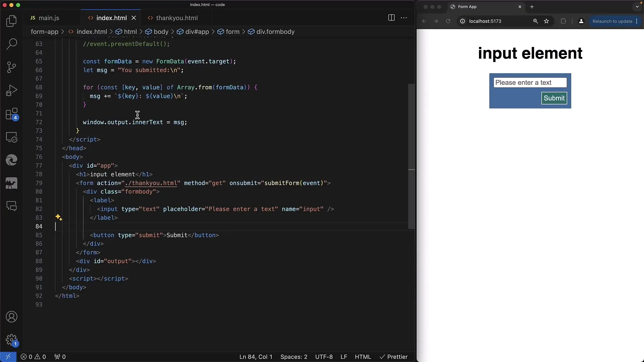Click the Run and Debug icon
The image size is (644, 362).
(x=11, y=90)
